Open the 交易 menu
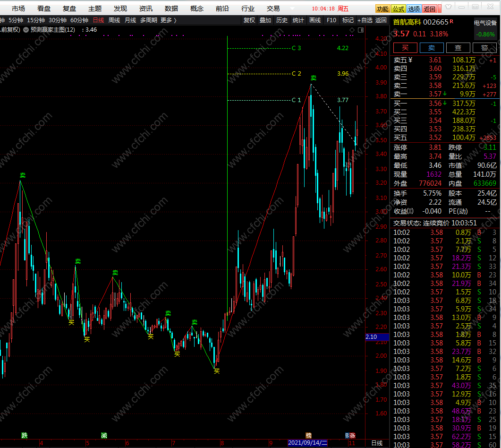This screenshot has height=448, width=501. [273, 9]
